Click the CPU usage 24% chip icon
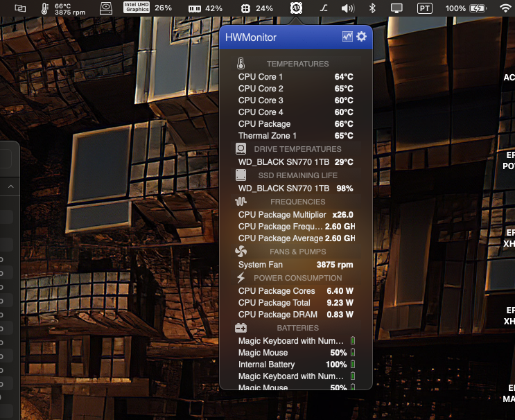 tap(245, 8)
